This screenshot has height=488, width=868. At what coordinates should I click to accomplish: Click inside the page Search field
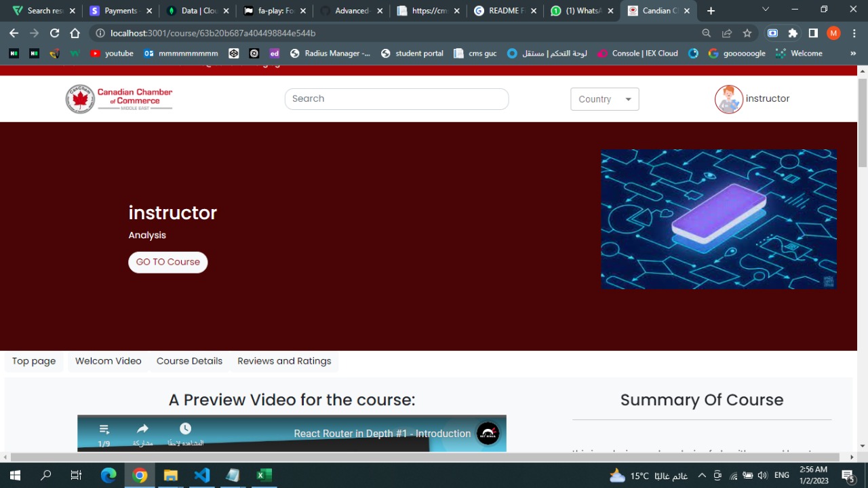pyautogui.click(x=396, y=98)
